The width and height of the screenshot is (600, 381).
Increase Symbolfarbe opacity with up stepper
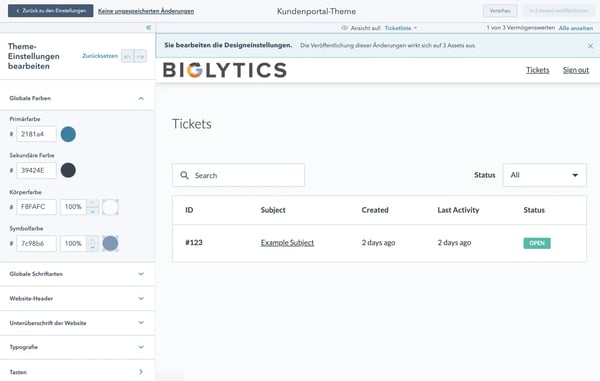(93, 239)
